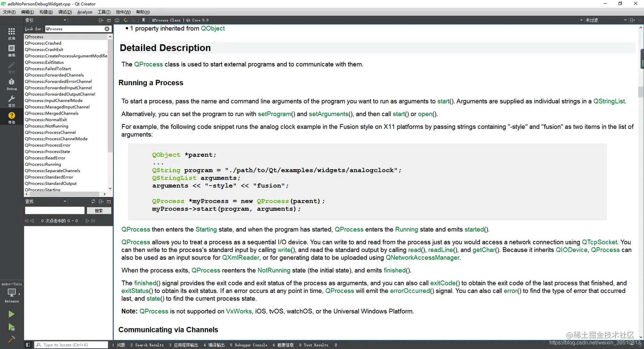This screenshot has width=644, height=349.
Task: Jump to first search hit
Action: 26,221
